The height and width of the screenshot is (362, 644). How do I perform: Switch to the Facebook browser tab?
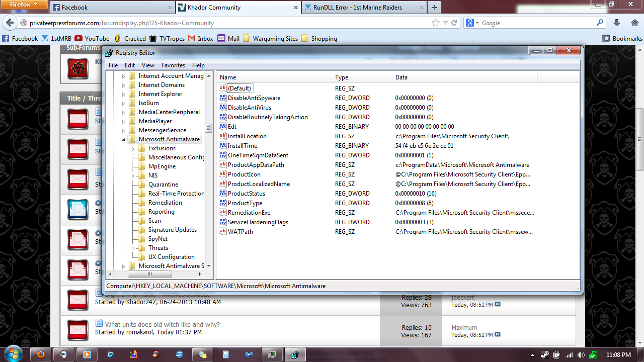click(112, 8)
